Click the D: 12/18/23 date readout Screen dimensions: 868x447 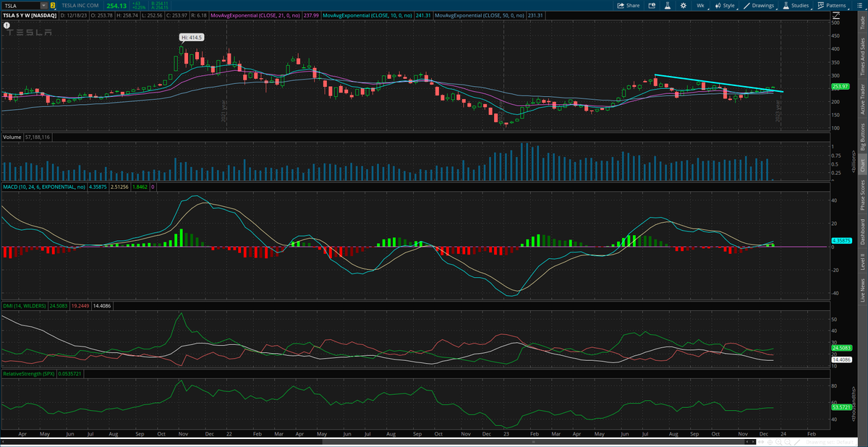(x=75, y=14)
